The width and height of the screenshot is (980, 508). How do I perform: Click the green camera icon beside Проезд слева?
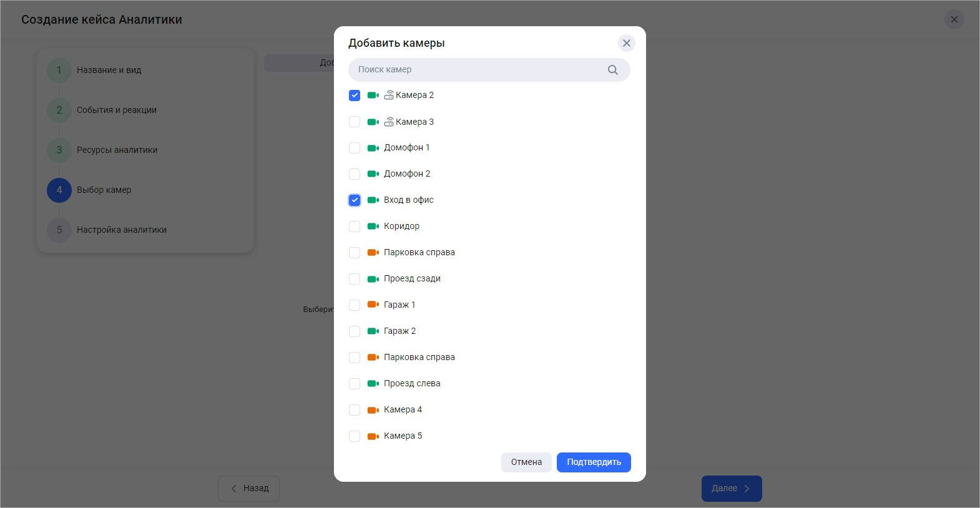[x=373, y=384]
